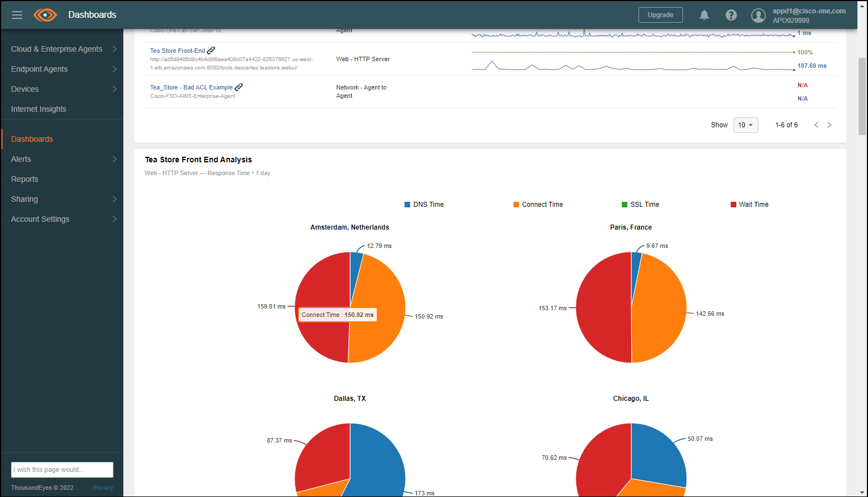Click the account name appd1@cisco-one.com
This screenshot has width=868, height=497.
(809, 11)
